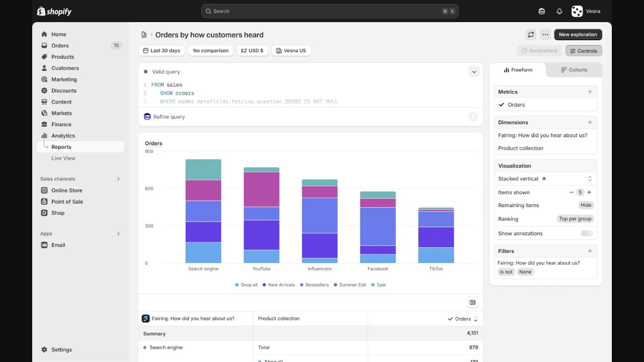Viewport: 644px width, 362px height.
Task: Decrease Items shown with minus
Action: click(572, 192)
